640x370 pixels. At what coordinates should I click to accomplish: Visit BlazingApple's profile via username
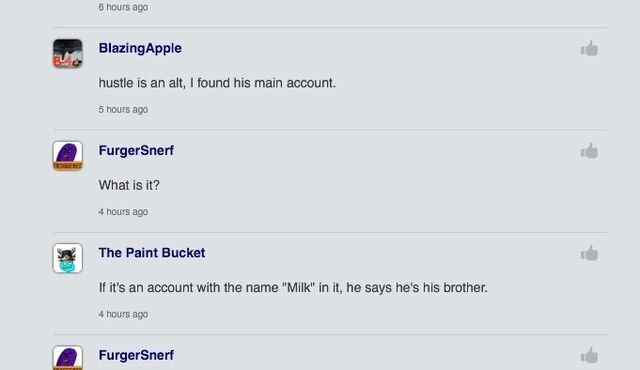140,48
